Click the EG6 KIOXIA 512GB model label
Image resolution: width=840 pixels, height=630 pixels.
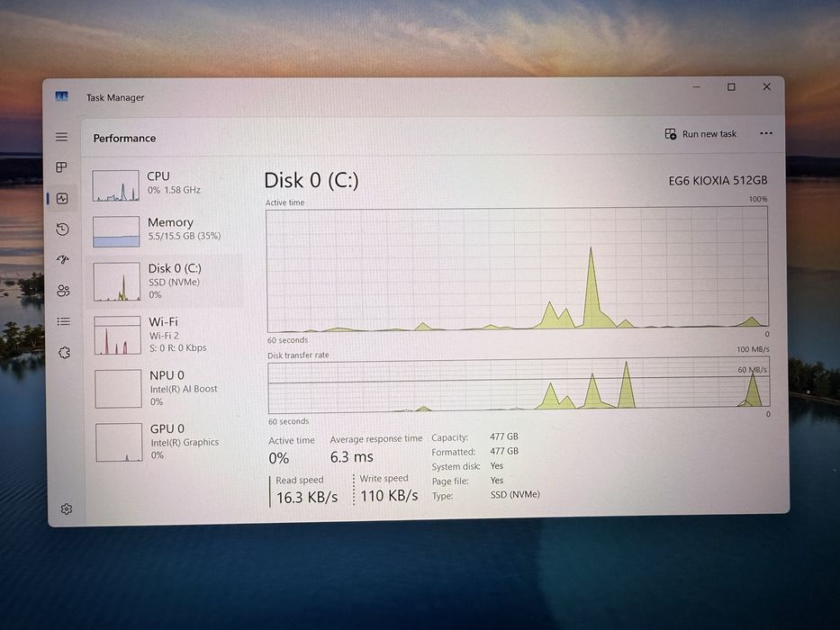[718, 181]
